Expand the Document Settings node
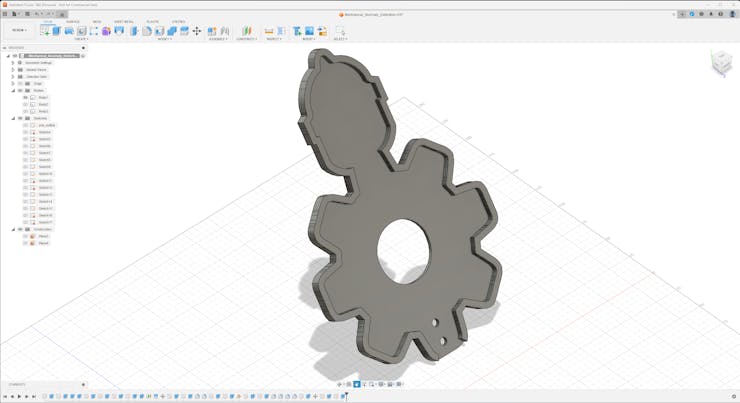This screenshot has width=740, height=403. (13, 63)
